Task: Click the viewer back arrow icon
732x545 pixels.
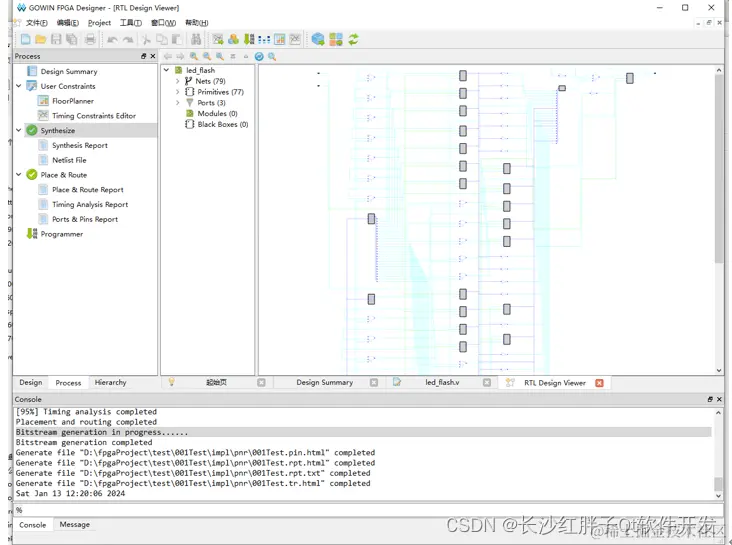Action: tap(168, 57)
